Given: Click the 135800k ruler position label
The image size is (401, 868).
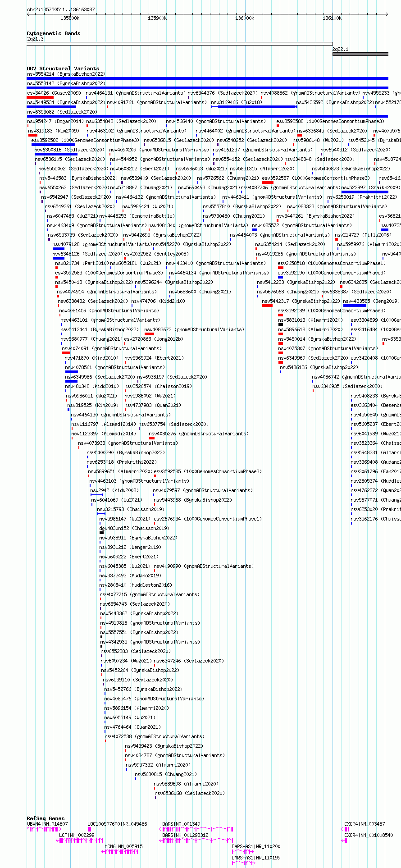Looking at the screenshot, I should coord(70,18).
